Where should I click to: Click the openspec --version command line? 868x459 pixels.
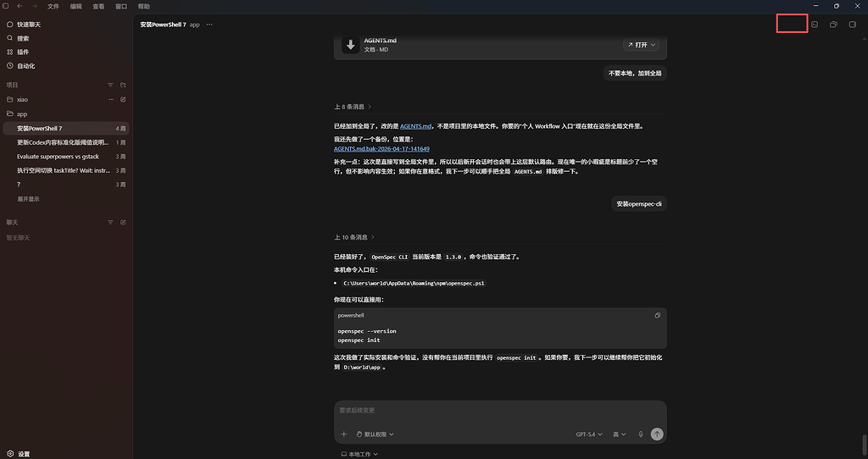click(367, 331)
